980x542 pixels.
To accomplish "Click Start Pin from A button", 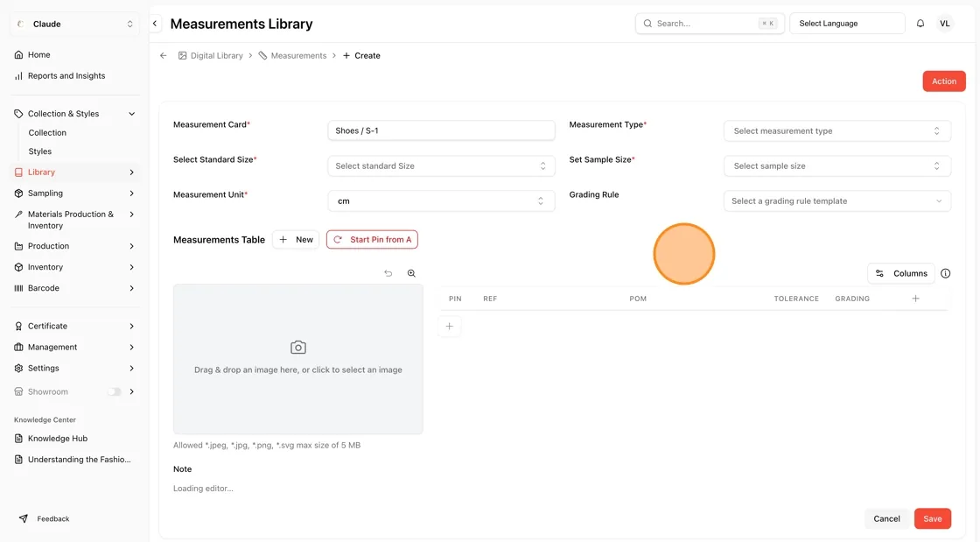I will (372, 239).
